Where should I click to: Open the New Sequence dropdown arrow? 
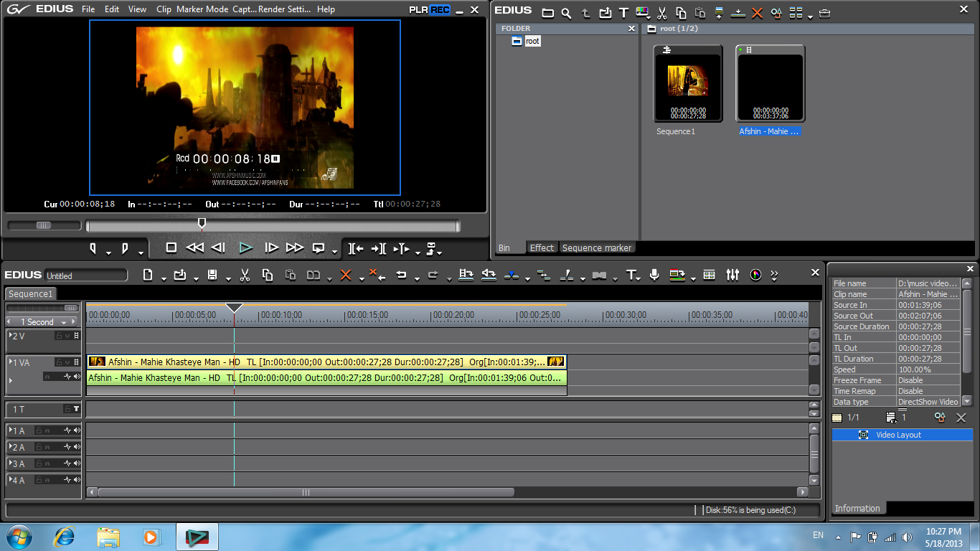(x=164, y=278)
